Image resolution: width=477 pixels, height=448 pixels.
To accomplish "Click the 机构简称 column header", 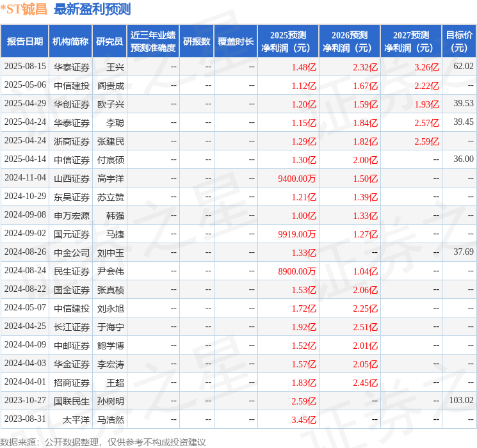I will point(70,42).
